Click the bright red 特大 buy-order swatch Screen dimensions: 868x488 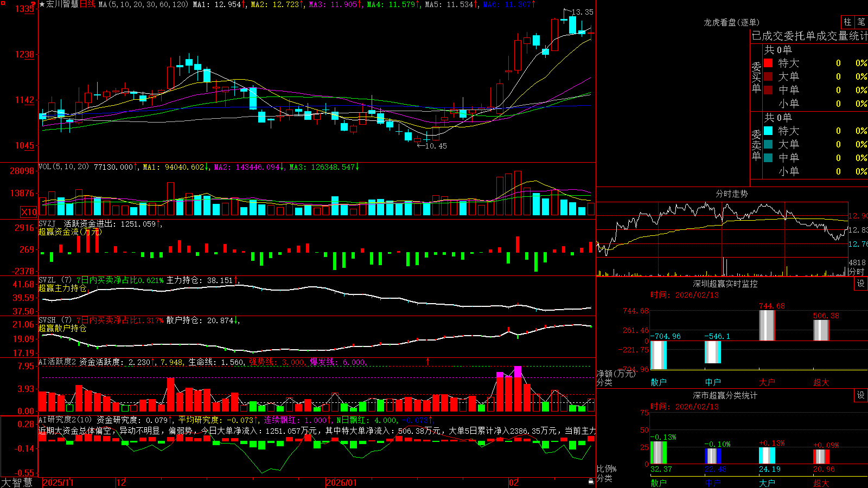pyautogui.click(x=768, y=63)
